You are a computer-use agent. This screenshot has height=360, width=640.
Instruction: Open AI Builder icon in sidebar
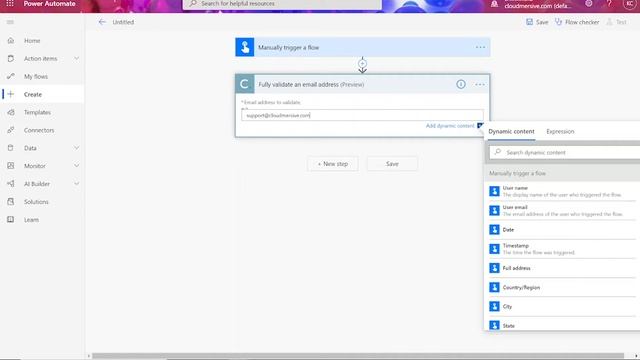point(11,184)
